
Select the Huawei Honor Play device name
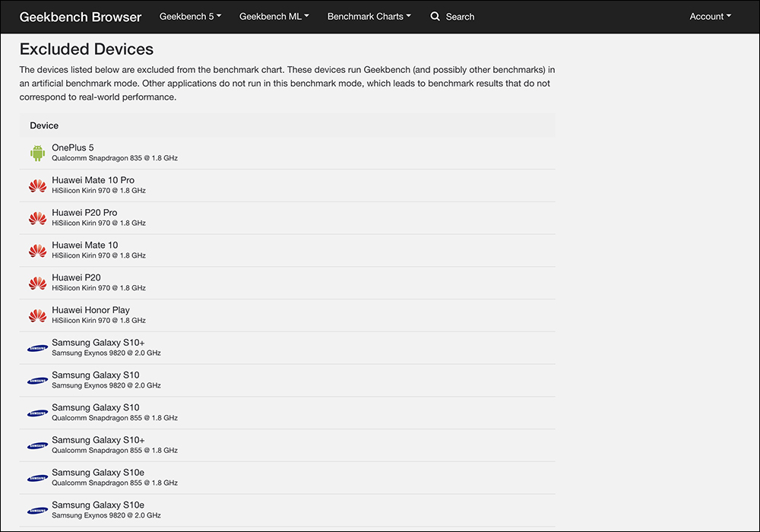[x=90, y=309]
